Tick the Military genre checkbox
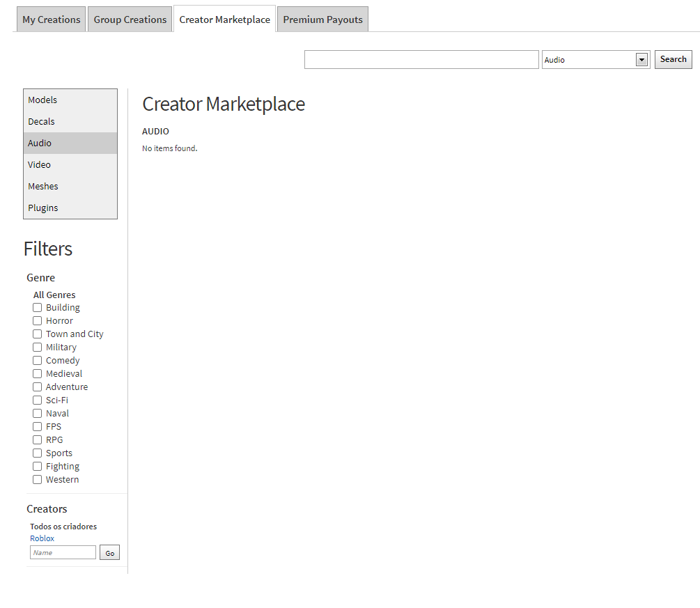700x608 pixels. click(37, 347)
